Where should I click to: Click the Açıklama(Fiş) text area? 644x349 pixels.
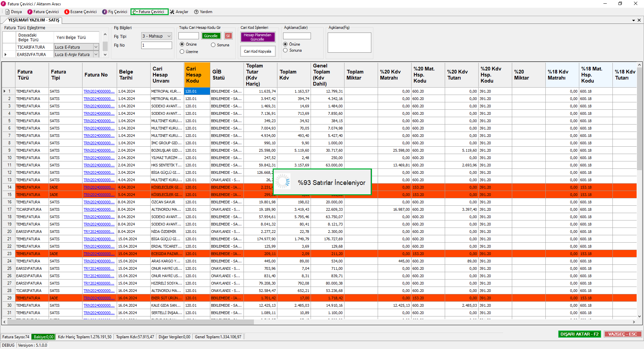(x=349, y=43)
